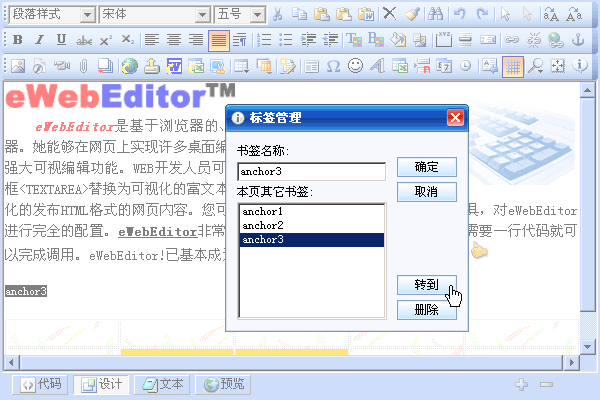Switch to 代码 code view tab

pos(40,384)
